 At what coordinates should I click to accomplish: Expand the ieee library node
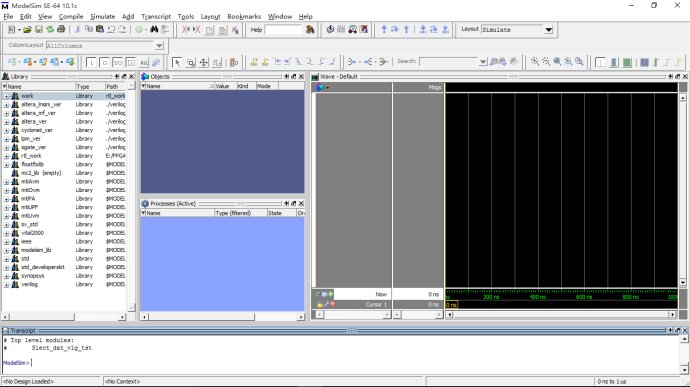tap(6, 242)
